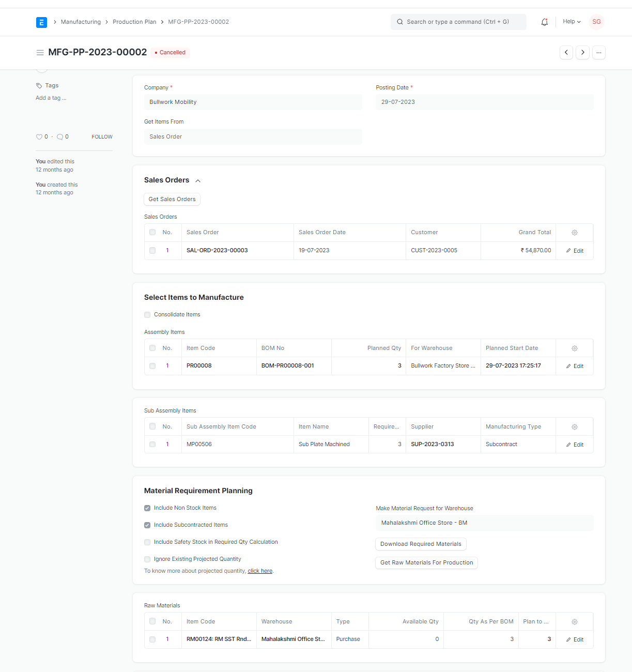Open the projected quantity 'click here' link
This screenshot has height=672, width=632.
click(x=260, y=571)
